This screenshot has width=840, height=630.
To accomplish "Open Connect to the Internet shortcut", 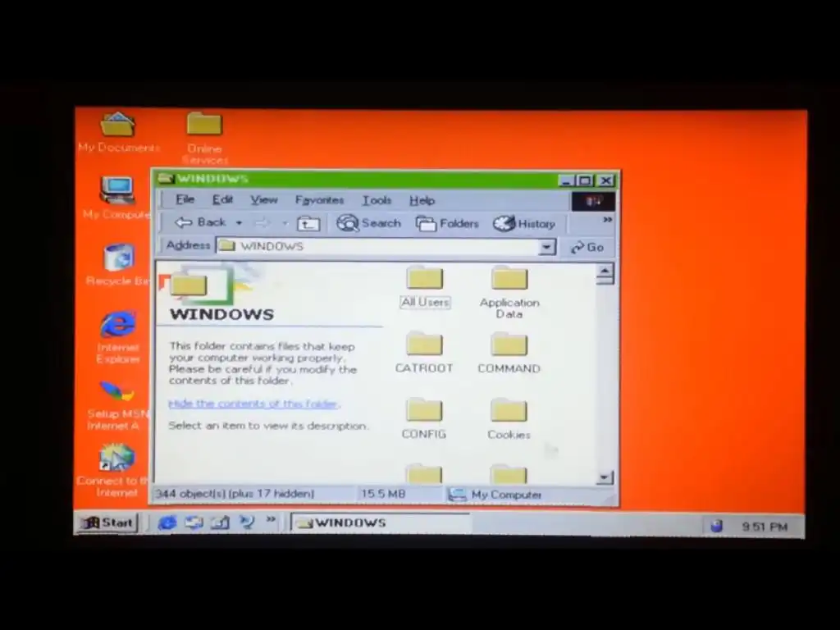I will tap(115, 470).
